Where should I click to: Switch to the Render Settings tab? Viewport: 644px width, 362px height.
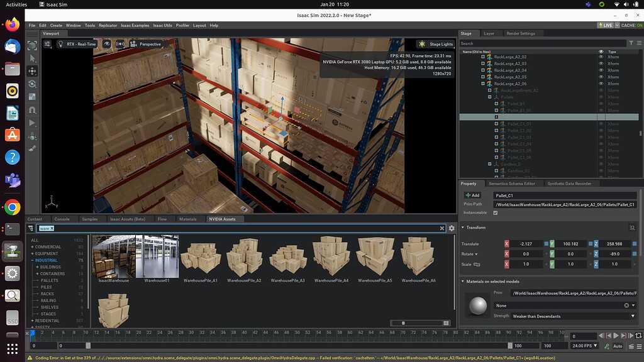(520, 33)
